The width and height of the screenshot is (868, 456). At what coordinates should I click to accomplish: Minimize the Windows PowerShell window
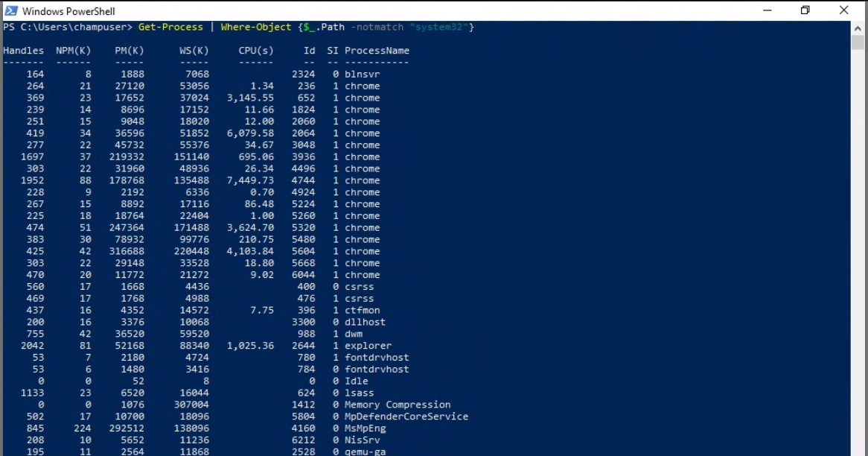(x=766, y=10)
